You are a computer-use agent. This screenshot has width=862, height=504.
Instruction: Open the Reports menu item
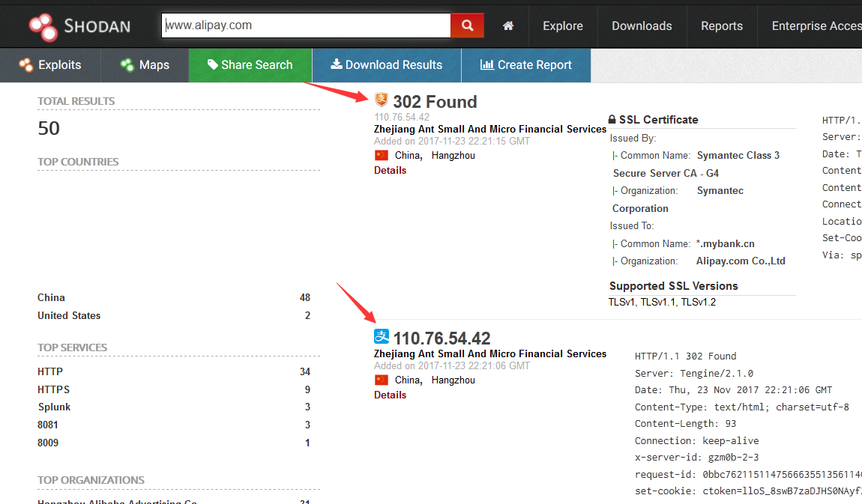pos(722,25)
